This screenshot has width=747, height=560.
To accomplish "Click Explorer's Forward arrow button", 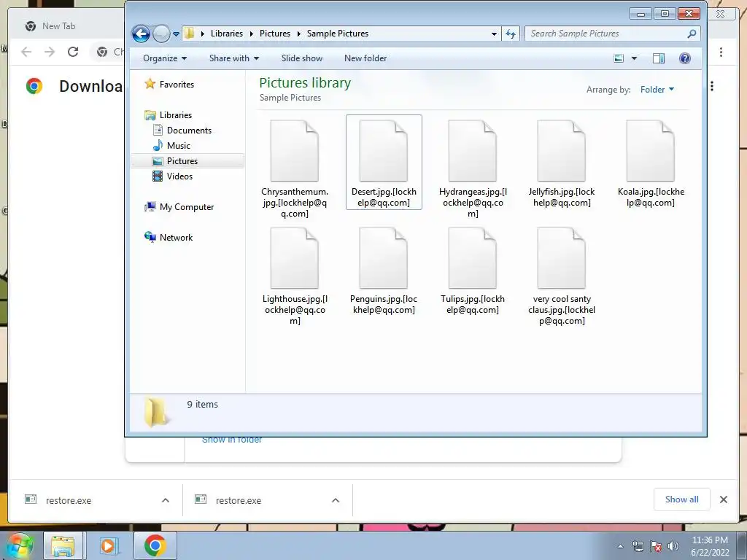I will (x=161, y=34).
